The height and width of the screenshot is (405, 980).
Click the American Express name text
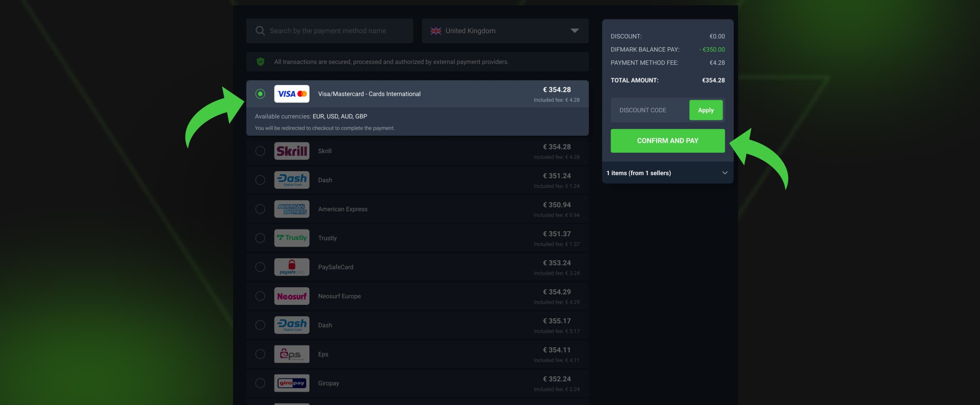tap(343, 209)
